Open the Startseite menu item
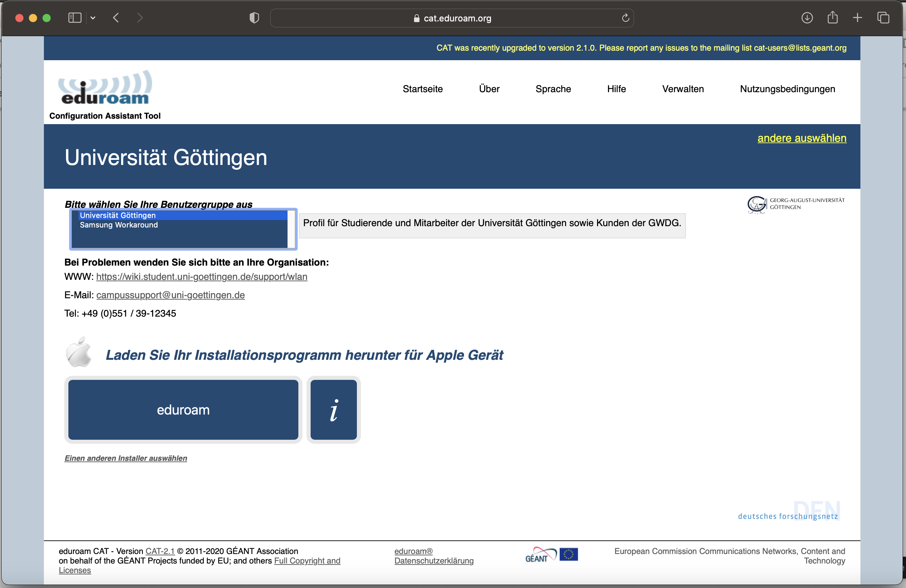Viewport: 906px width, 588px height. click(423, 89)
